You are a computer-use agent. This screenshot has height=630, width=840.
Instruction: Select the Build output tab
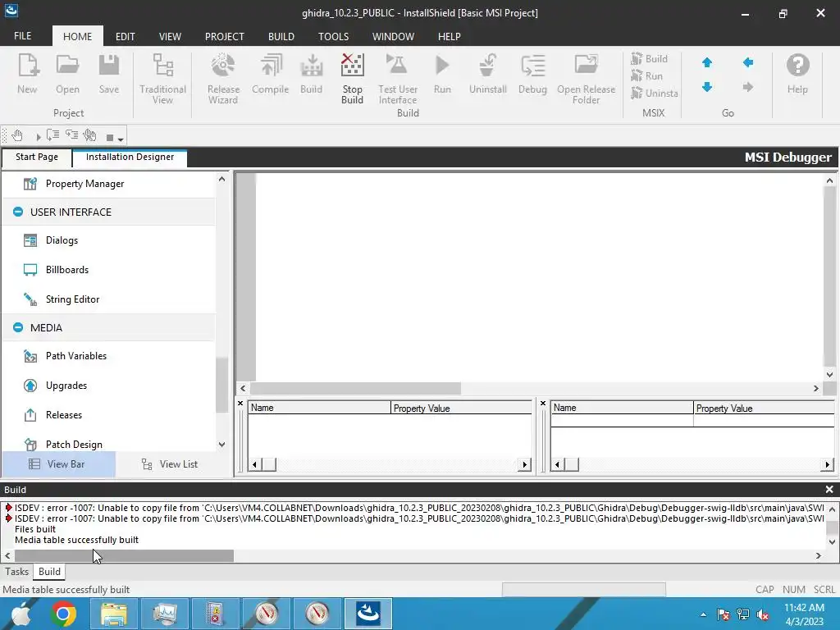(x=49, y=572)
